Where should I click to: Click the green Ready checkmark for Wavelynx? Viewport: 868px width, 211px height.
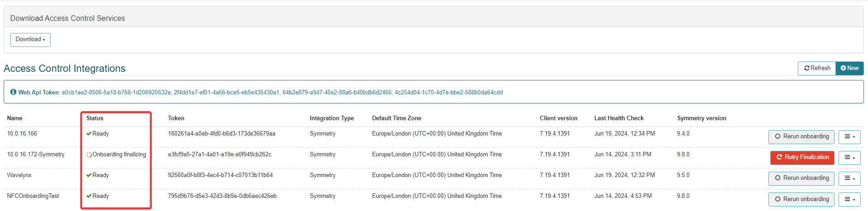89,175
